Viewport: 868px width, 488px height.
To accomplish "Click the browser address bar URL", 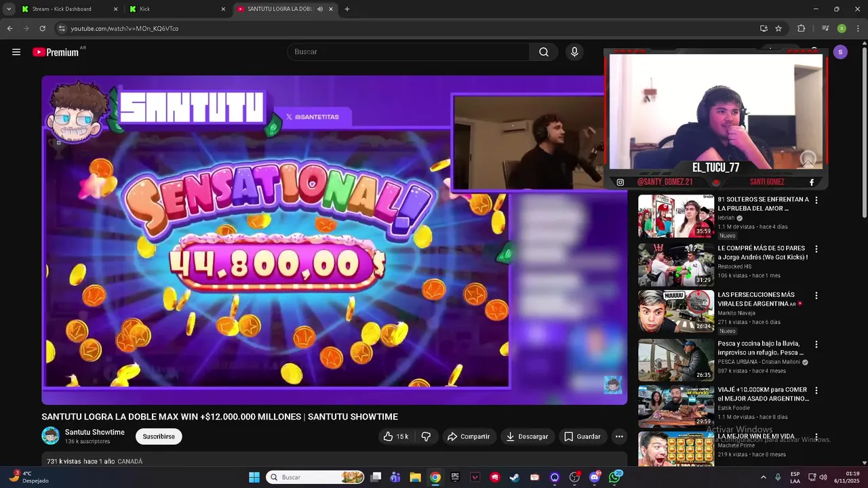I will (125, 28).
